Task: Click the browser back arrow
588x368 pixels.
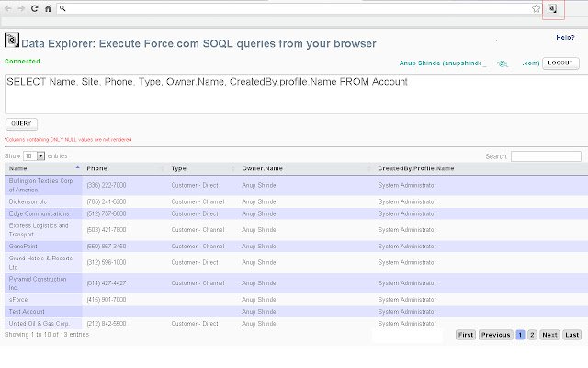Action: point(8,8)
